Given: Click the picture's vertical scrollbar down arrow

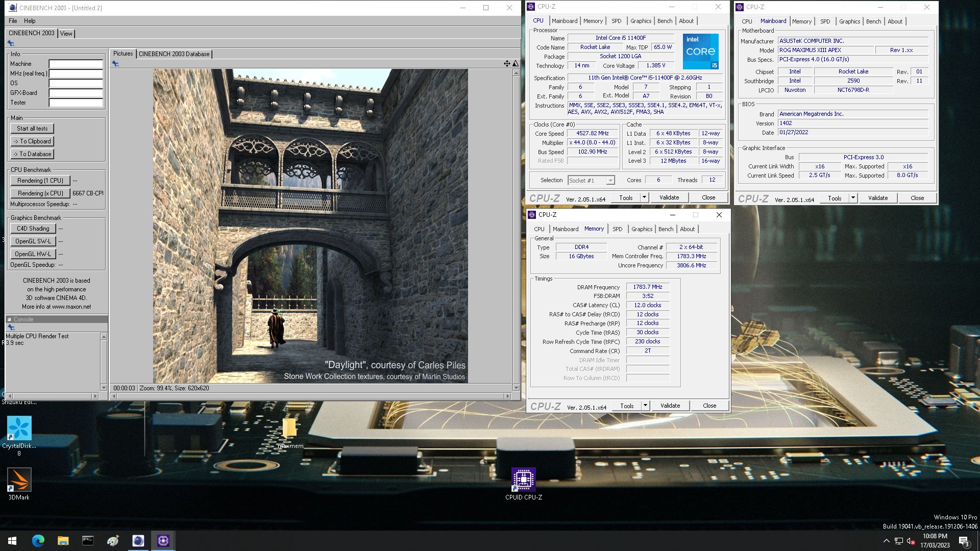Looking at the screenshot, I should click(516, 387).
